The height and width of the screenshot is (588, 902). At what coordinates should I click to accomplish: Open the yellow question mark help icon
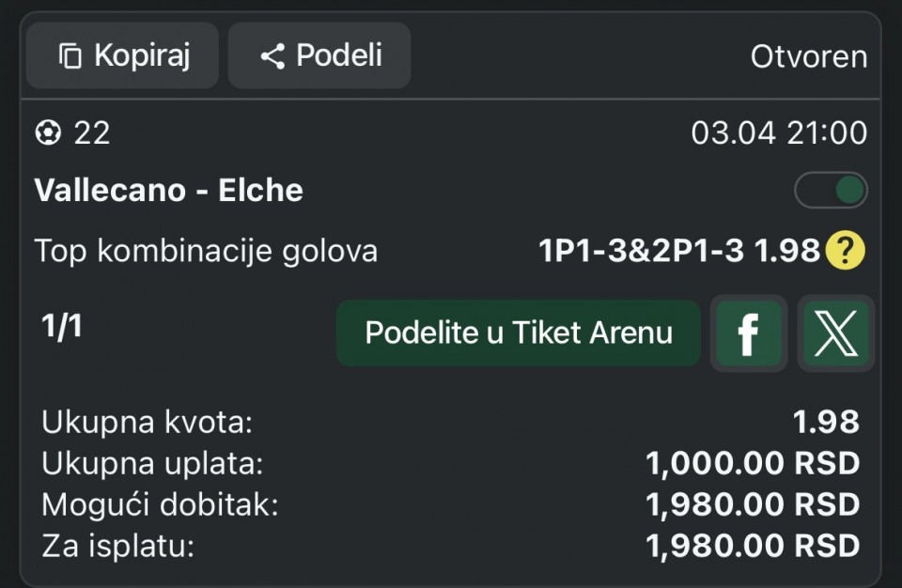click(x=845, y=251)
